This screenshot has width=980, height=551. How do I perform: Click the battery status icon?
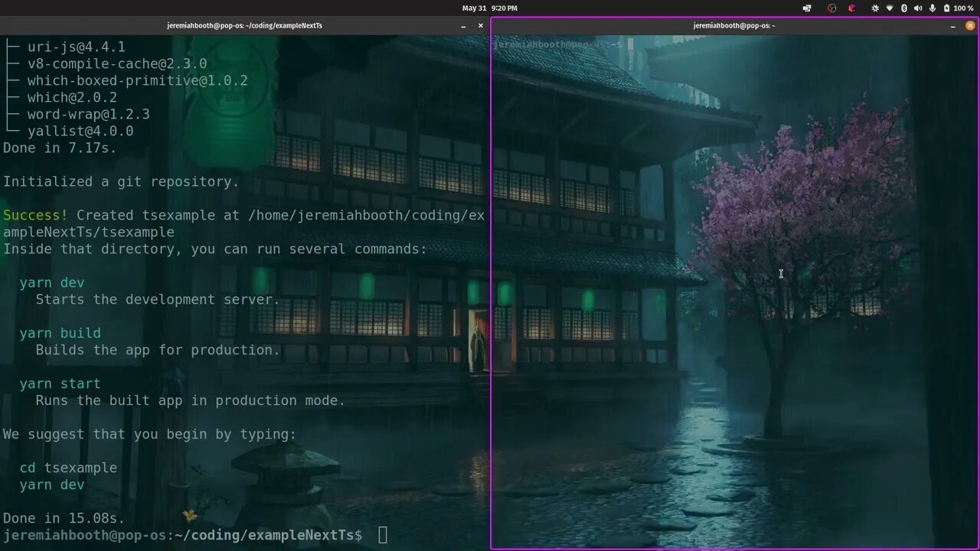point(946,8)
